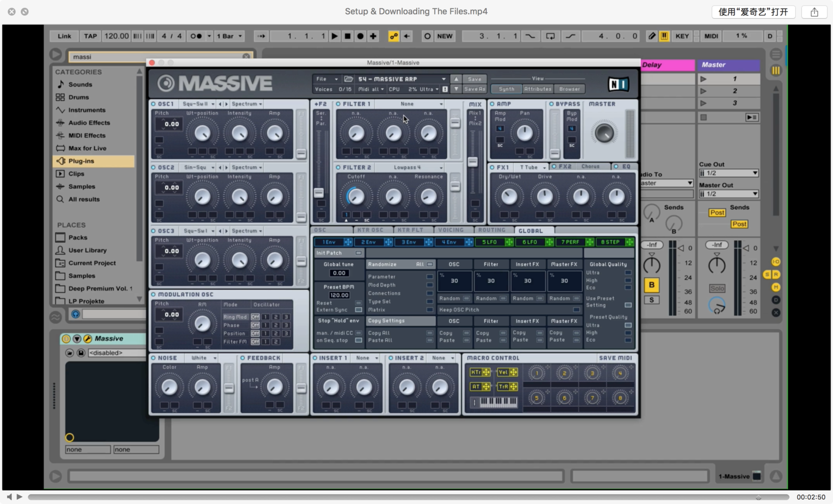Image resolution: width=833 pixels, height=504 pixels.
Task: Click the Filter 2 Cutoff knob
Action: 356,196
